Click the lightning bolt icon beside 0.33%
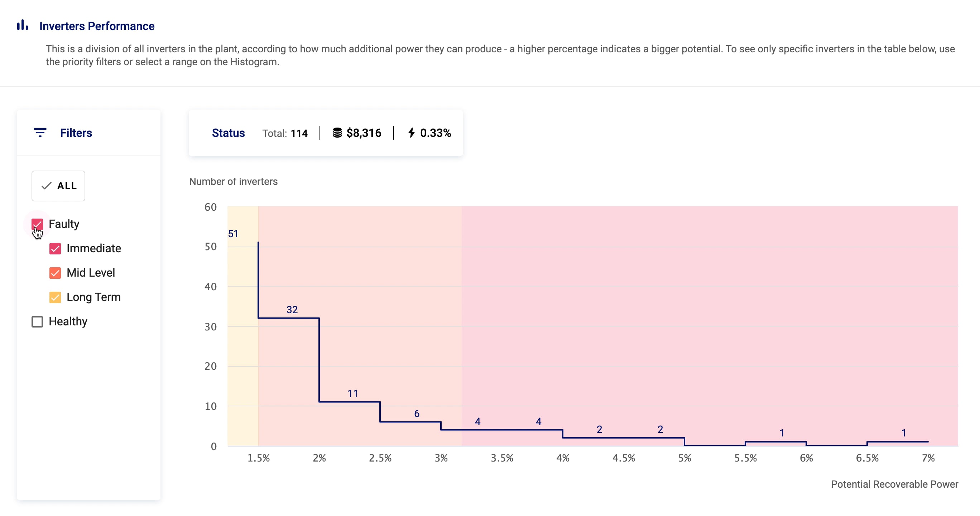The width and height of the screenshot is (980, 516). 411,133
